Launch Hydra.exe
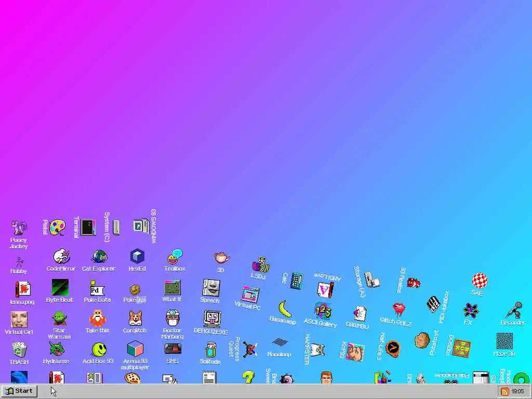The height and width of the screenshot is (399, 532). 56,349
